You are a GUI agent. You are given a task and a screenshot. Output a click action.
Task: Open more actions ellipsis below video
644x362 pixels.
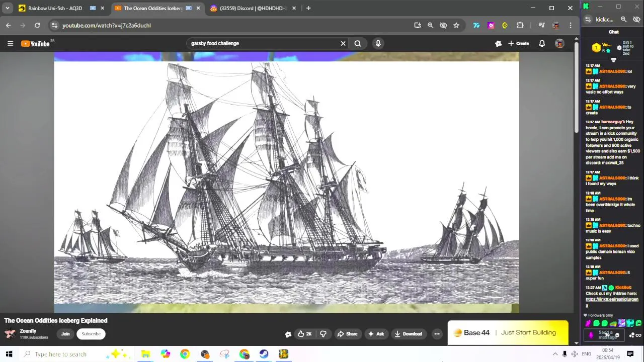pos(437,334)
